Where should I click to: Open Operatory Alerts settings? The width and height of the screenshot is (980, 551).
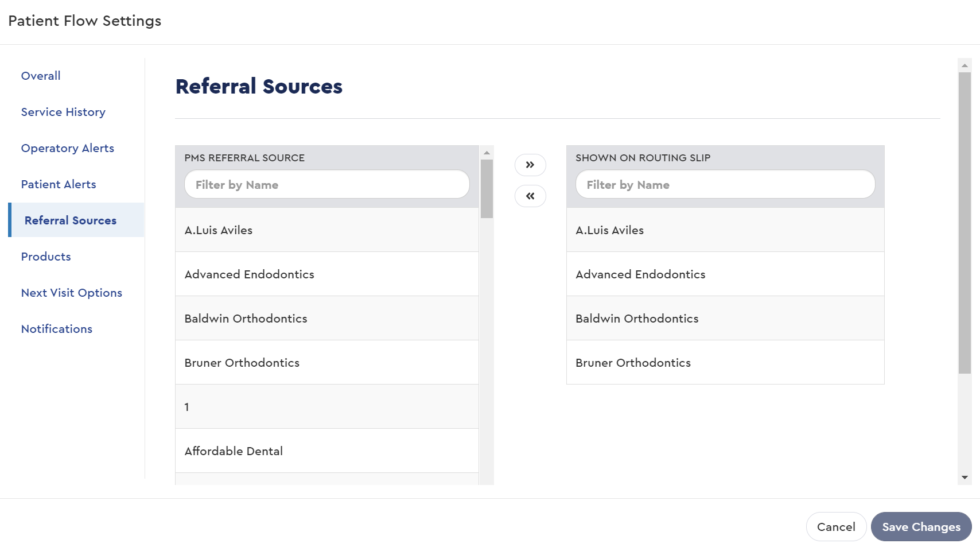click(68, 148)
